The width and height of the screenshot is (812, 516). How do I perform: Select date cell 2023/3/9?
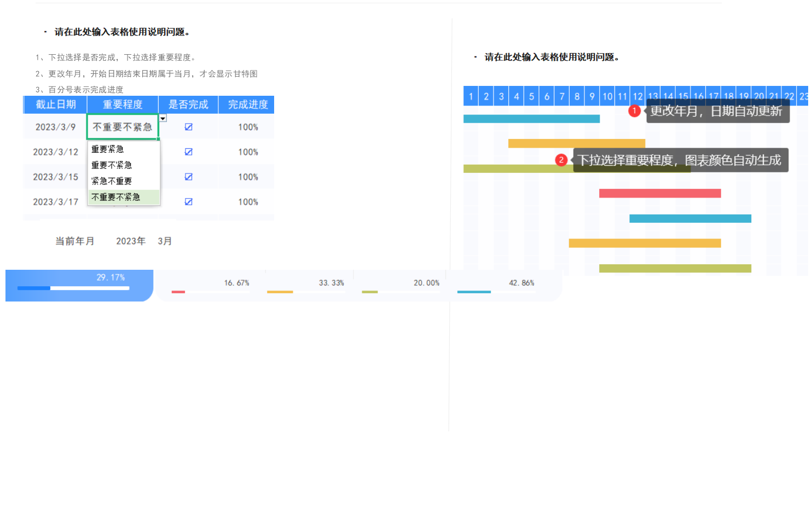55,127
